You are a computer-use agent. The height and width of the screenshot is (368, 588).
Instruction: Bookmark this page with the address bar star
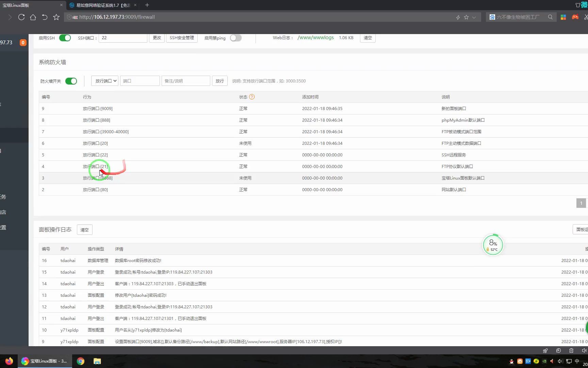[466, 17]
